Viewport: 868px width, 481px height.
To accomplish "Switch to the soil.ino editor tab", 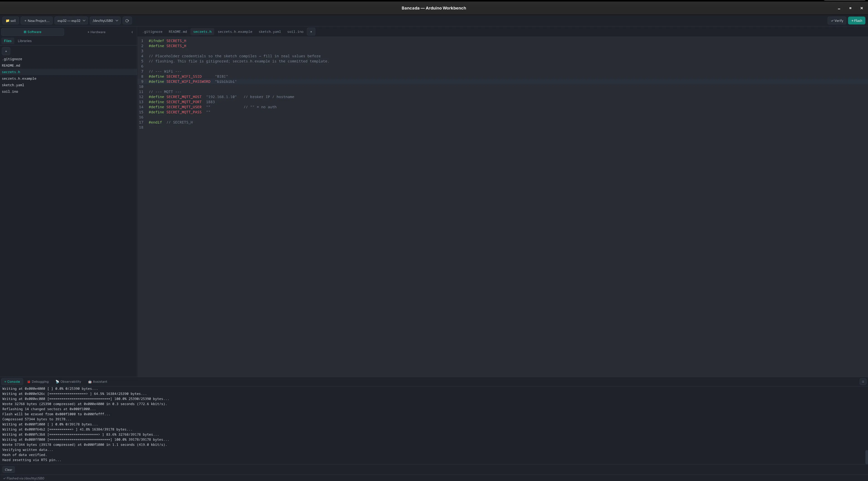I will coord(295,32).
